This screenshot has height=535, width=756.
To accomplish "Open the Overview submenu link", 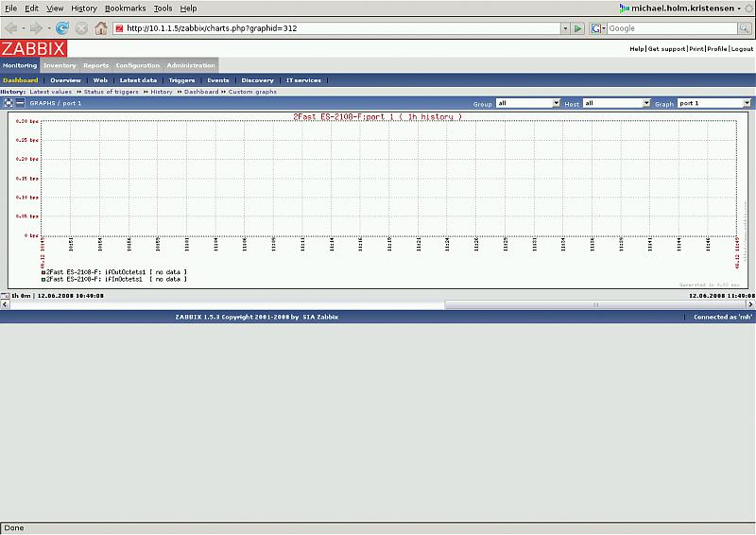I will (65, 80).
